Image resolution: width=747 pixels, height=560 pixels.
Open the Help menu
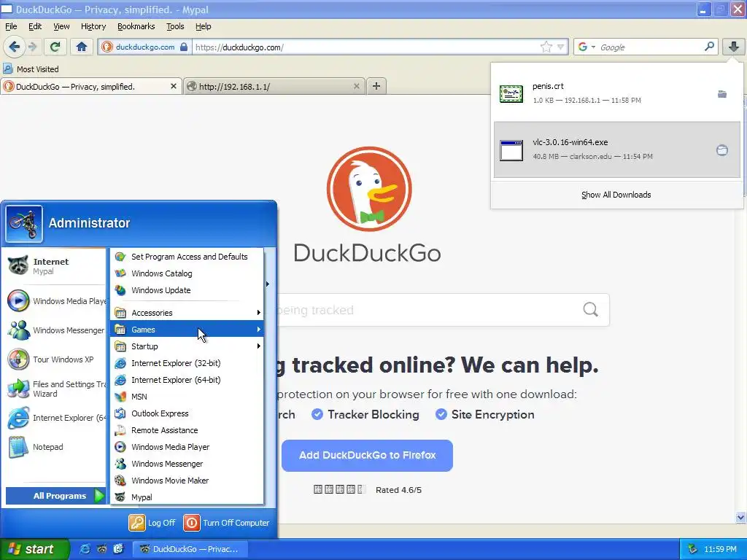[203, 26]
